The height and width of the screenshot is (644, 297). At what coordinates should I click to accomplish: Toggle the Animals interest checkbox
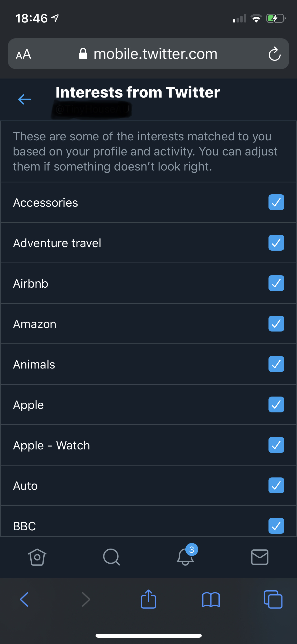pos(276,364)
